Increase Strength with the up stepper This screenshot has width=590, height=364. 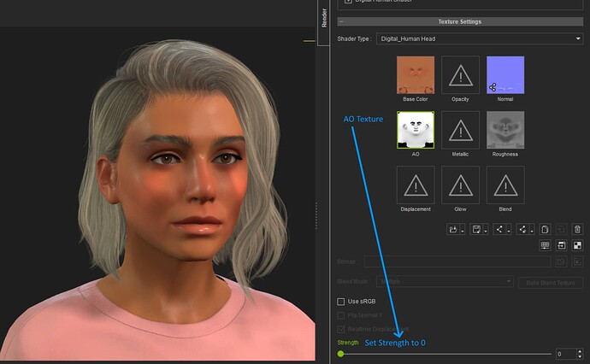[x=580, y=351]
